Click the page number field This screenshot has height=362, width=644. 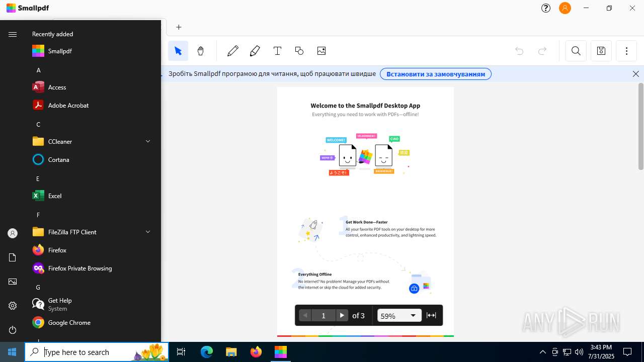coord(324,315)
